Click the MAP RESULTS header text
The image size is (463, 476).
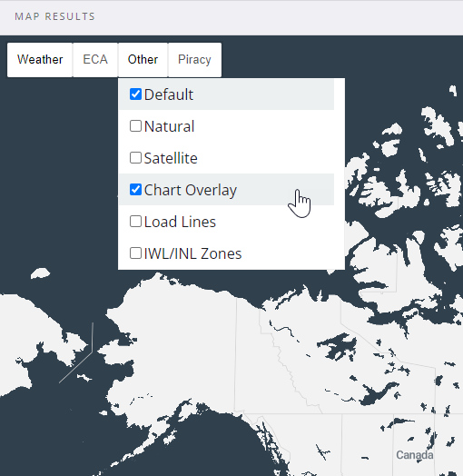(x=54, y=16)
